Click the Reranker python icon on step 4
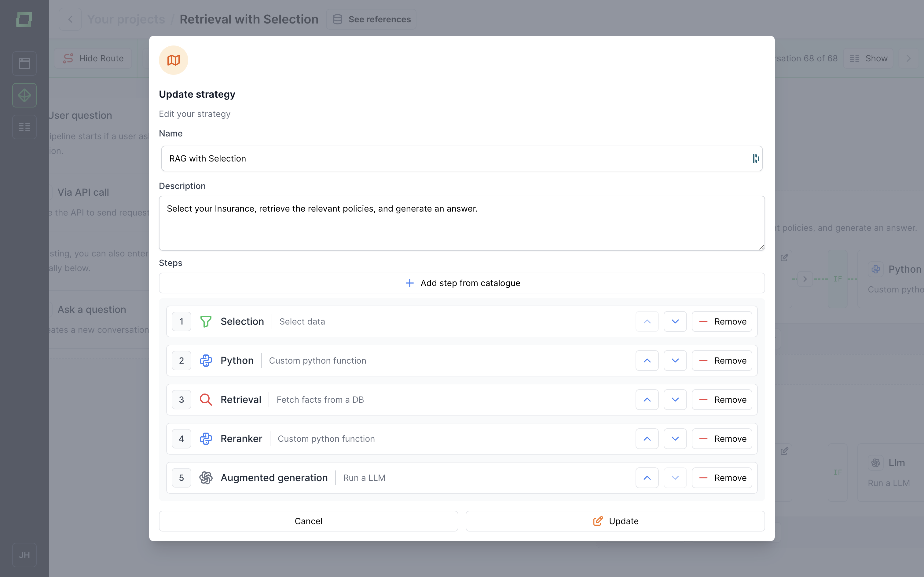Viewport: 924px width, 577px height. point(206,438)
